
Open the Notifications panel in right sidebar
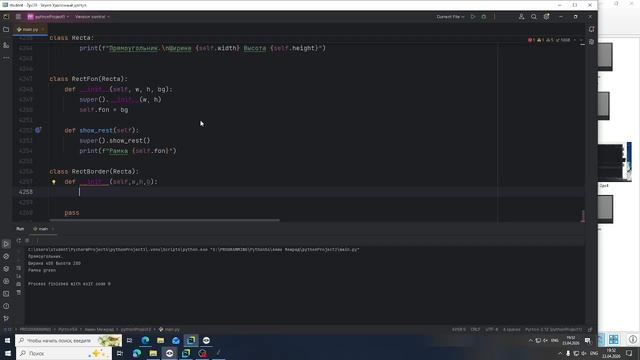point(591,29)
